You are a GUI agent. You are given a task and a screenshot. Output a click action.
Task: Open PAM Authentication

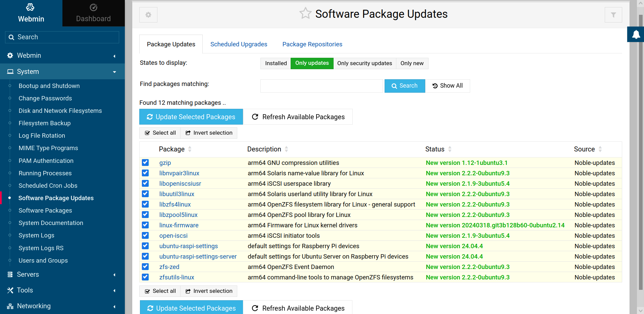pyautogui.click(x=46, y=161)
